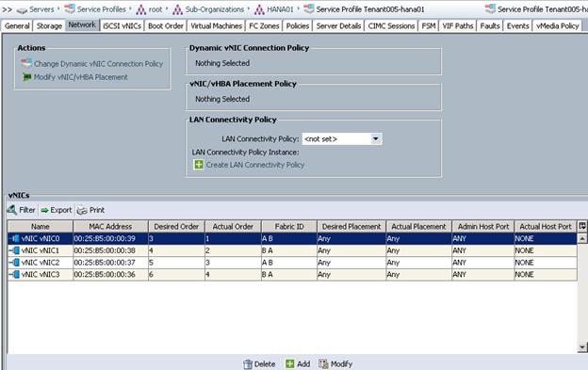Switch to the iSCSI vNICs tab

(122, 25)
